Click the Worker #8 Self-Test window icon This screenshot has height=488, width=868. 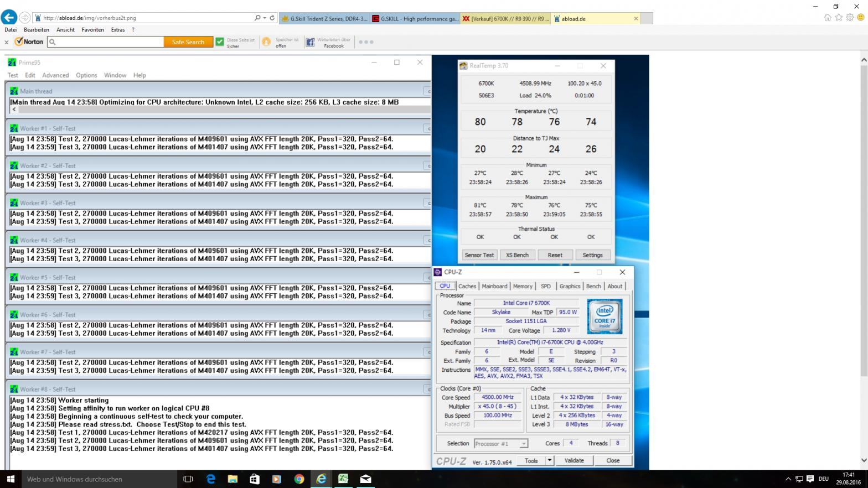[x=14, y=389]
